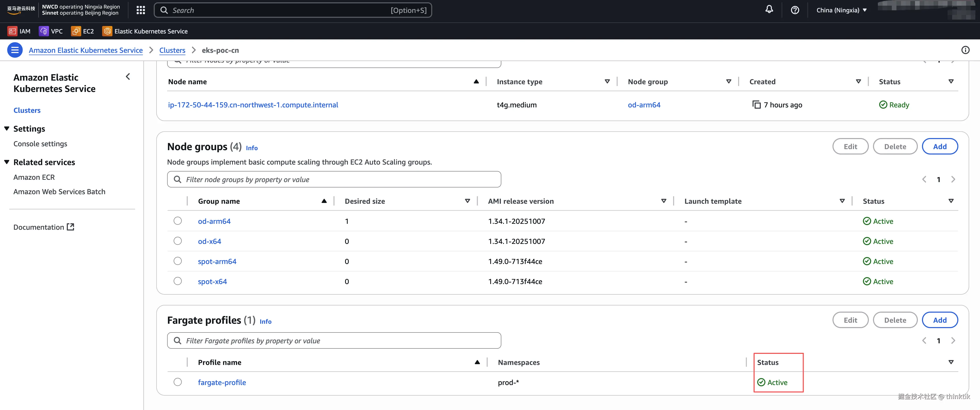Open the services grid menu icon
The height and width of the screenshot is (410, 980).
pyautogui.click(x=141, y=10)
